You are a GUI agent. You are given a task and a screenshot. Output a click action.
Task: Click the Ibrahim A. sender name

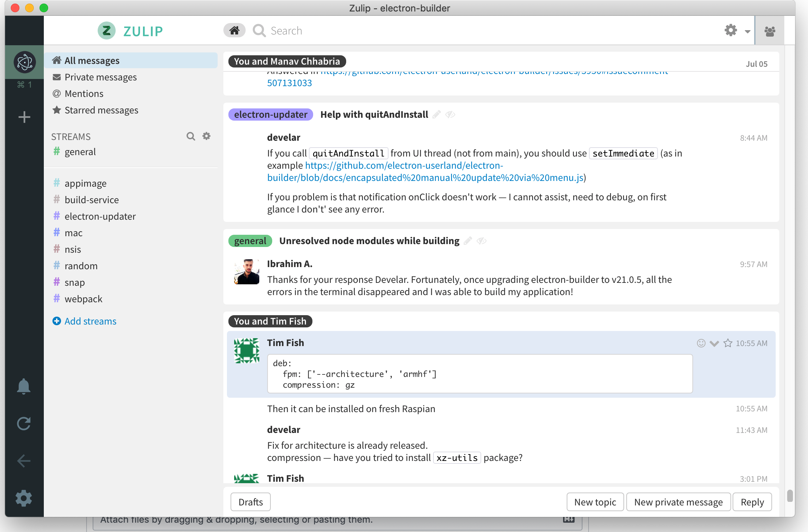[x=290, y=264]
